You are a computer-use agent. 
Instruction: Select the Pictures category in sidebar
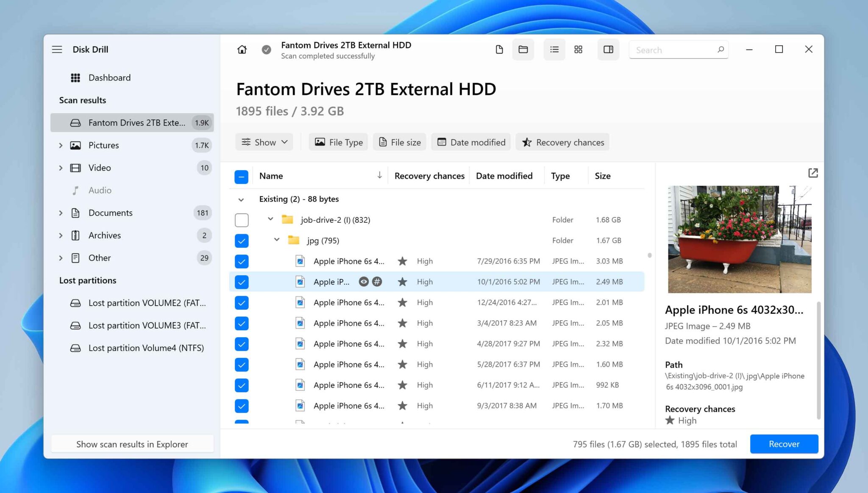104,145
